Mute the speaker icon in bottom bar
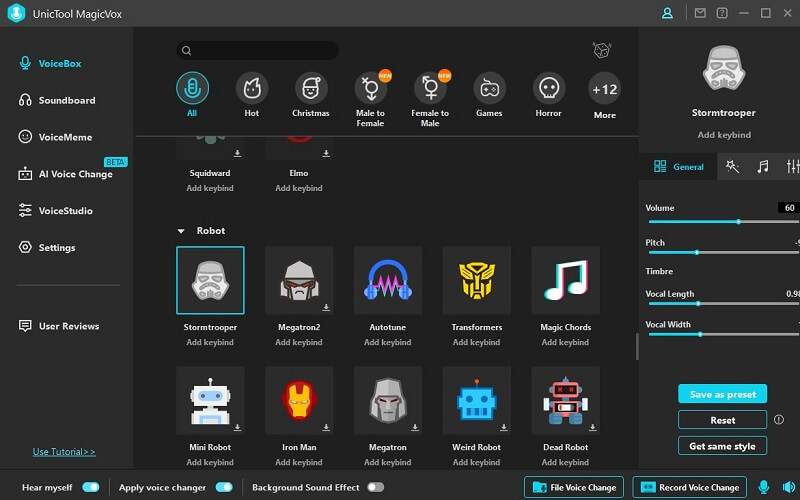Viewport: 800px width, 500px height. pyautogui.click(x=785, y=487)
